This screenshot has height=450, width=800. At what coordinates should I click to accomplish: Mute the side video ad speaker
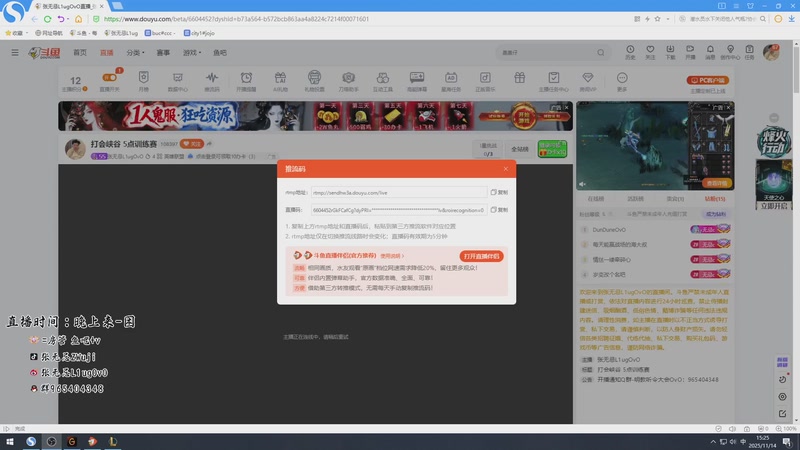[x=582, y=184]
